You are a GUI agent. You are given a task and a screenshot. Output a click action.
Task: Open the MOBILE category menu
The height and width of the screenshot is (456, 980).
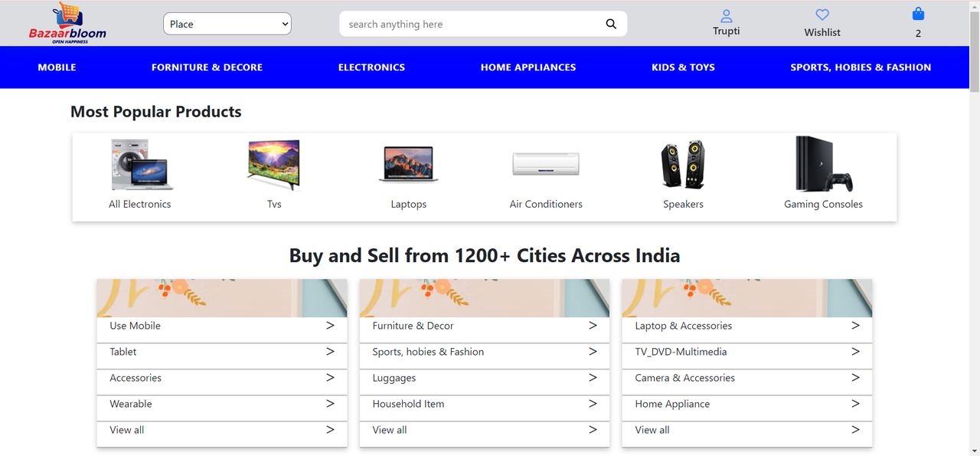point(57,67)
